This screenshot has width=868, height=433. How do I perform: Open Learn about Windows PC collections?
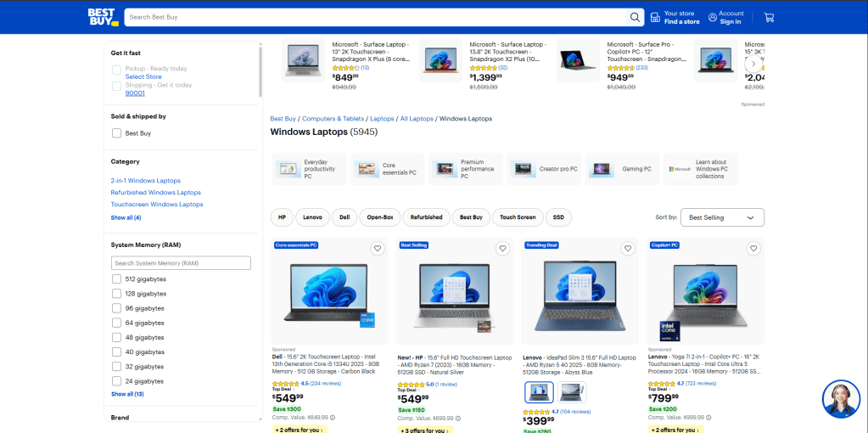pos(701,169)
